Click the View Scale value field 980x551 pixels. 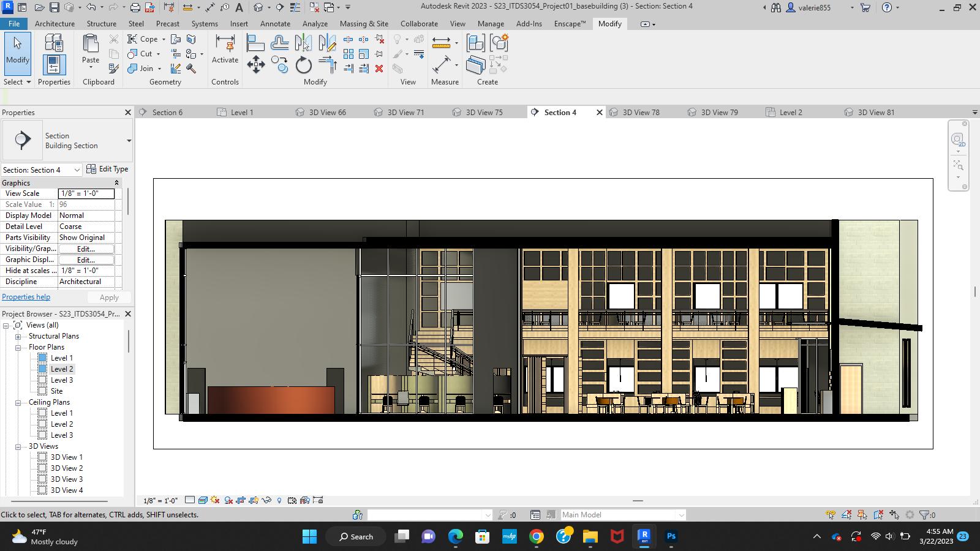click(x=86, y=193)
